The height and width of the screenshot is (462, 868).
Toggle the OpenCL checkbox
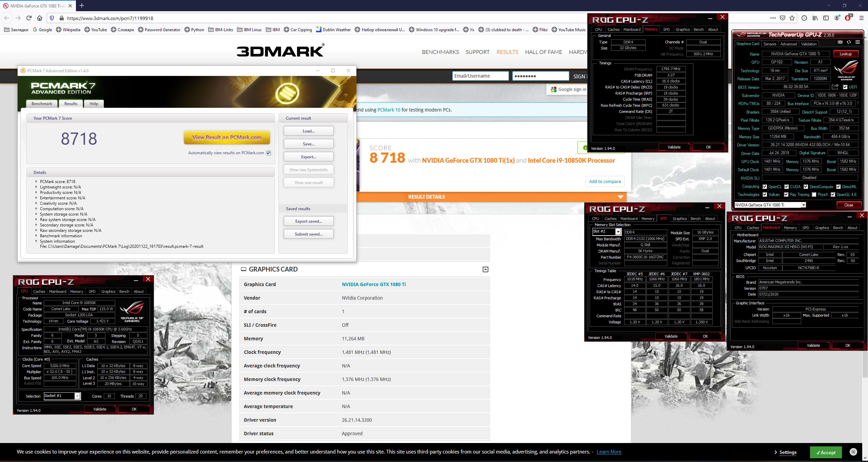pos(765,186)
